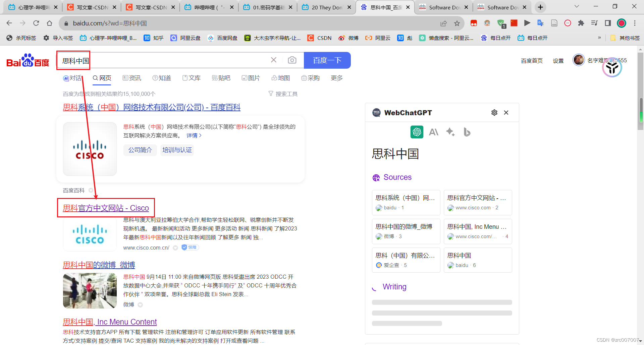
Task: Click the address bar URL
Action: coord(110,23)
